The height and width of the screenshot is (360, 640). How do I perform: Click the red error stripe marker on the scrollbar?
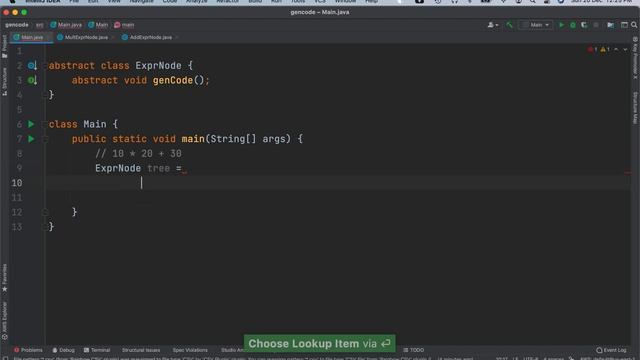[x=627, y=173]
